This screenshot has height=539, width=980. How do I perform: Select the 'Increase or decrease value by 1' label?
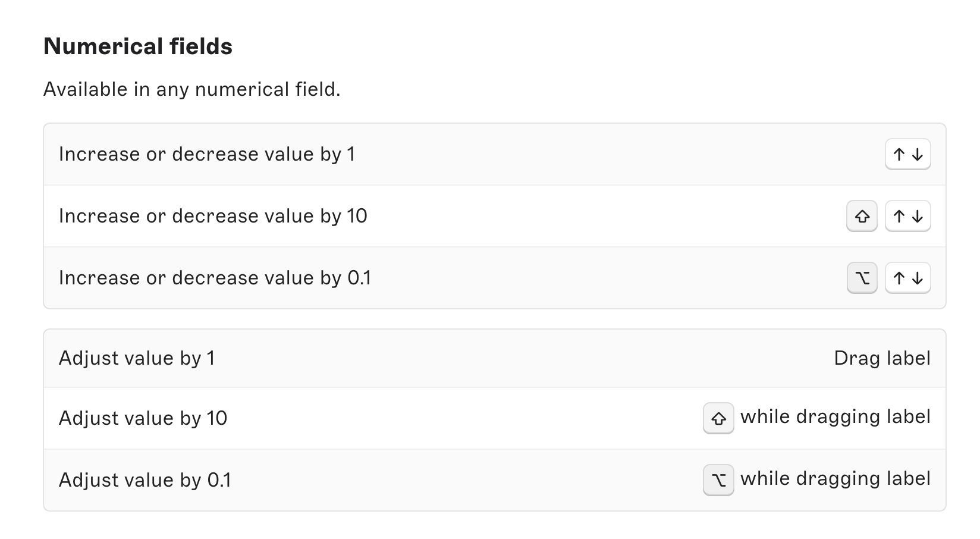[x=207, y=155]
